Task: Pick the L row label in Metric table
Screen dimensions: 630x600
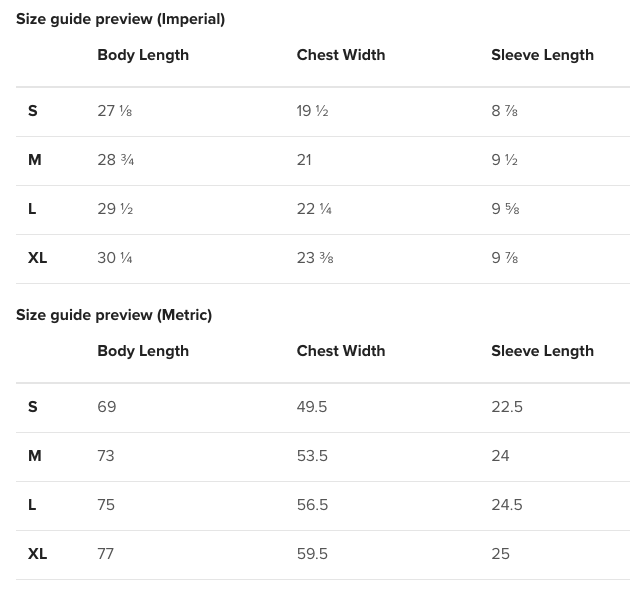Action: coord(32,505)
